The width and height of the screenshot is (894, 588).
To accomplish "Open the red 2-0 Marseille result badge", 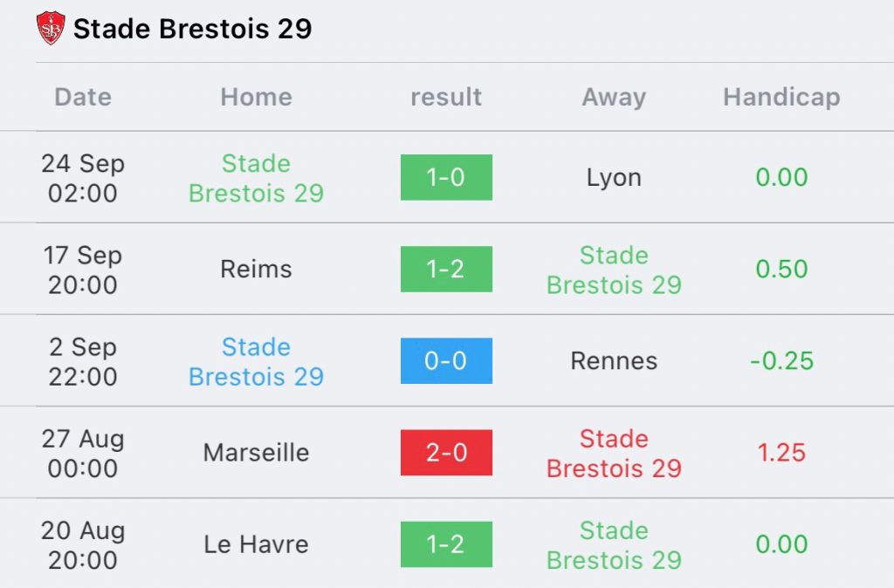I will [x=446, y=453].
